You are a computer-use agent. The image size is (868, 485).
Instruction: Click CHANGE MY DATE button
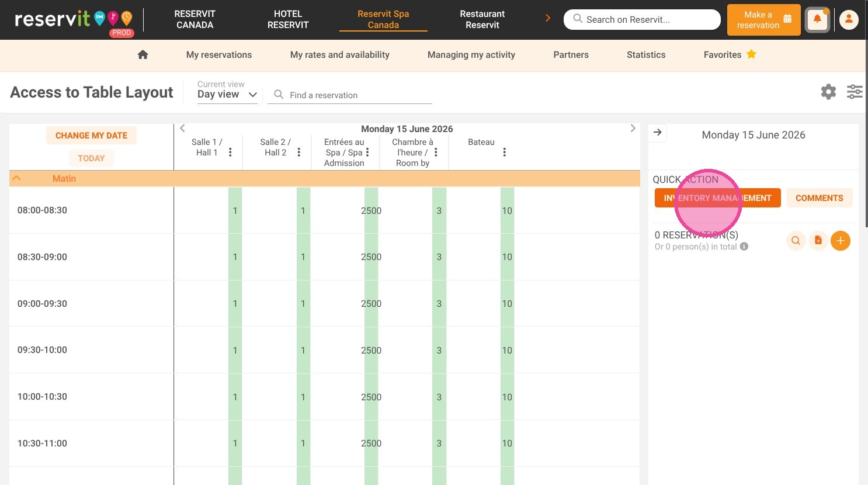point(91,136)
